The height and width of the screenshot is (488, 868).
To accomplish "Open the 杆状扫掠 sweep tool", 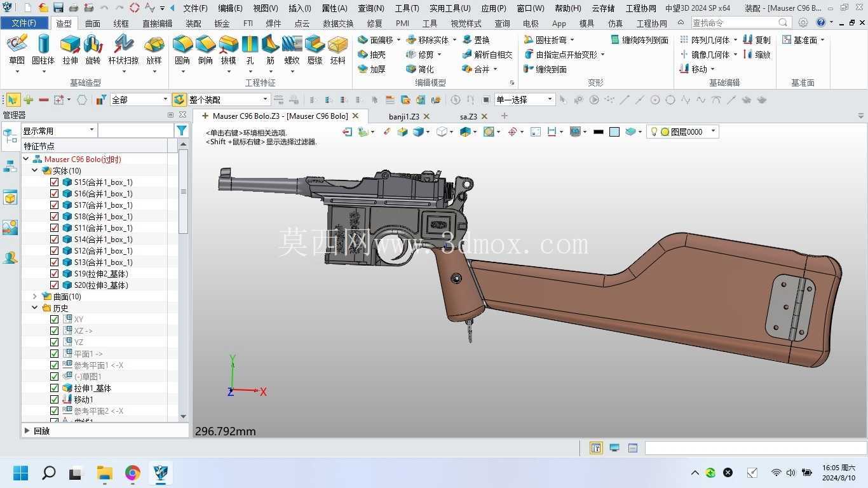I will click(123, 50).
